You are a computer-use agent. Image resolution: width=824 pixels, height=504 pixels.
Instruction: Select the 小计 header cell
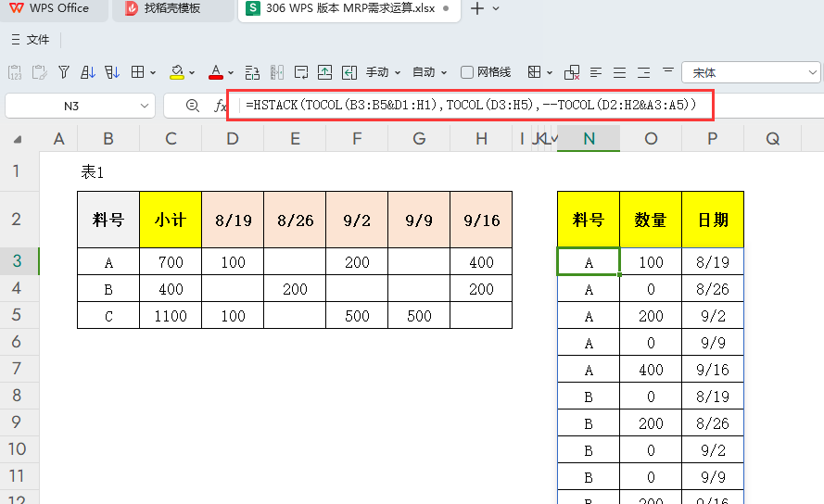click(171, 220)
